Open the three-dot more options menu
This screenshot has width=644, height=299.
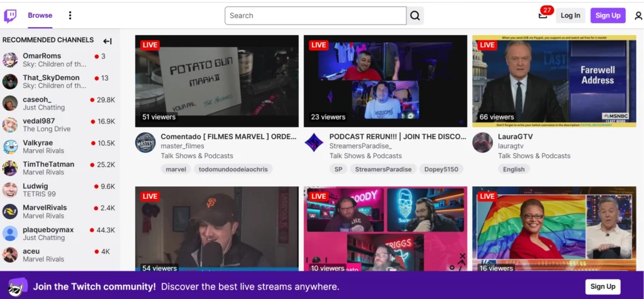[70, 16]
